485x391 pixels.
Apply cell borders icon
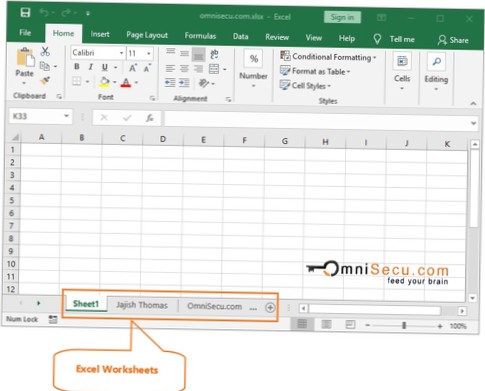click(x=77, y=81)
